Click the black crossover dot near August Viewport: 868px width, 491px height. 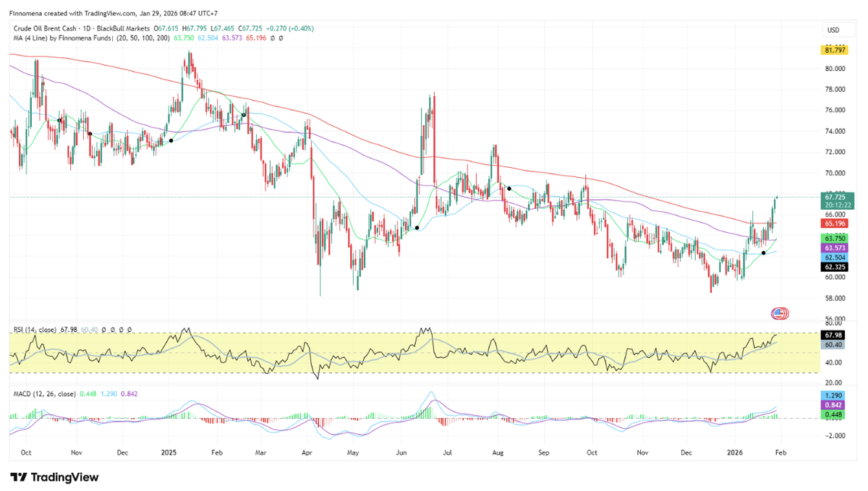point(509,188)
